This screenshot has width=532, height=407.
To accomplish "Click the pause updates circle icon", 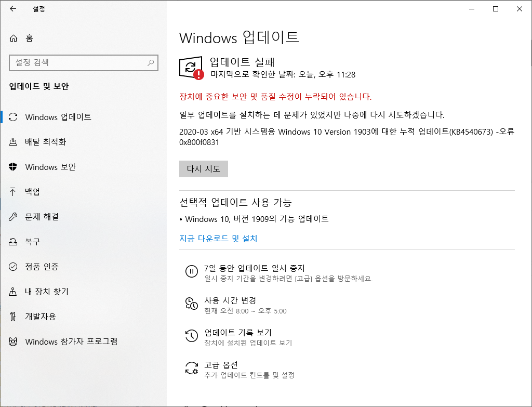I will 192,271.
